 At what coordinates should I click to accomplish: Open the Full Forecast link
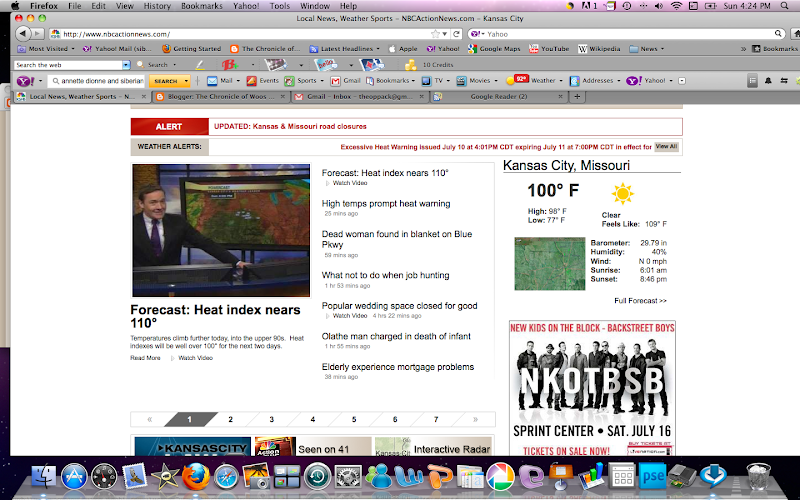click(640, 301)
